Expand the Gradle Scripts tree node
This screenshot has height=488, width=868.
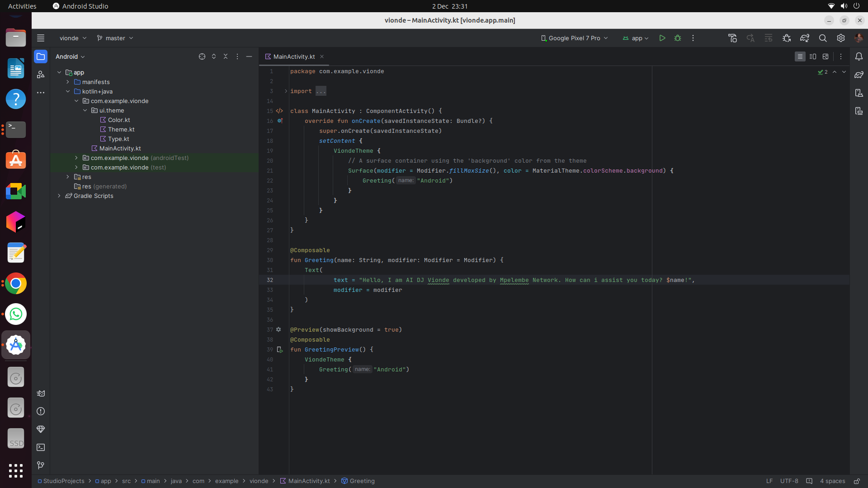pyautogui.click(x=59, y=196)
